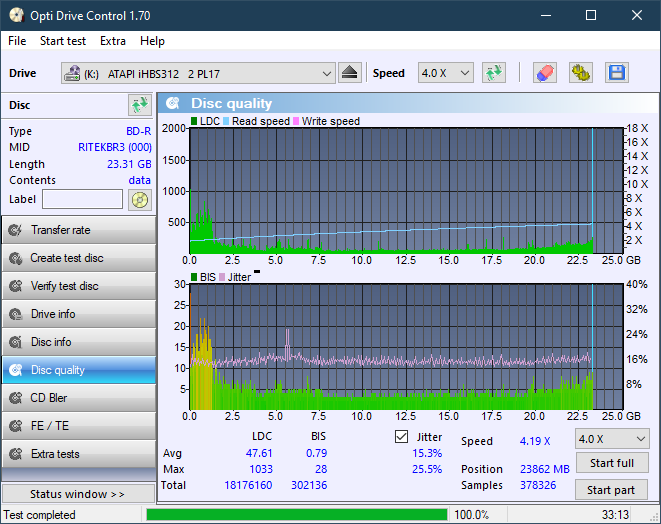Eject the disc with the eject button
The image size is (661, 524).
click(x=349, y=73)
